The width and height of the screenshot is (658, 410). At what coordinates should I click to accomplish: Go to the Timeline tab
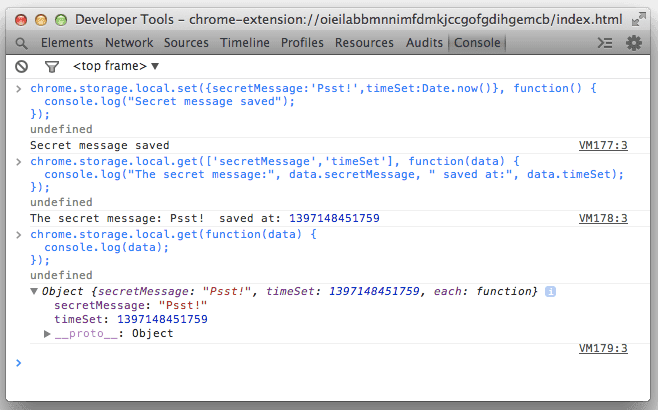pos(244,43)
